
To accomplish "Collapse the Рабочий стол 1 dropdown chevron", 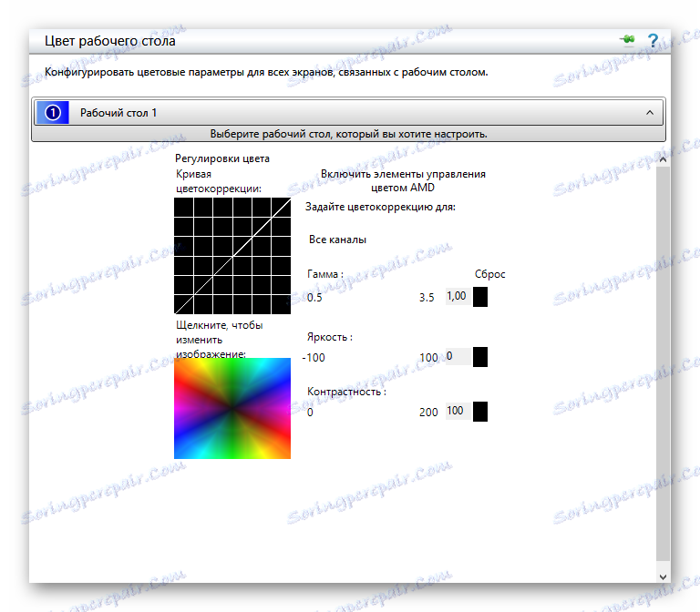I will tap(650, 113).
